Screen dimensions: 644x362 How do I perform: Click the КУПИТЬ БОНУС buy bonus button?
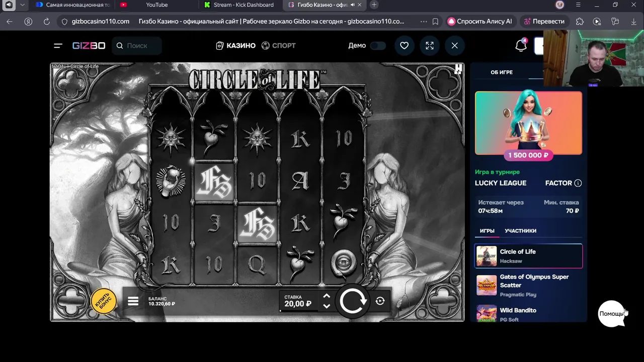pos(104,301)
